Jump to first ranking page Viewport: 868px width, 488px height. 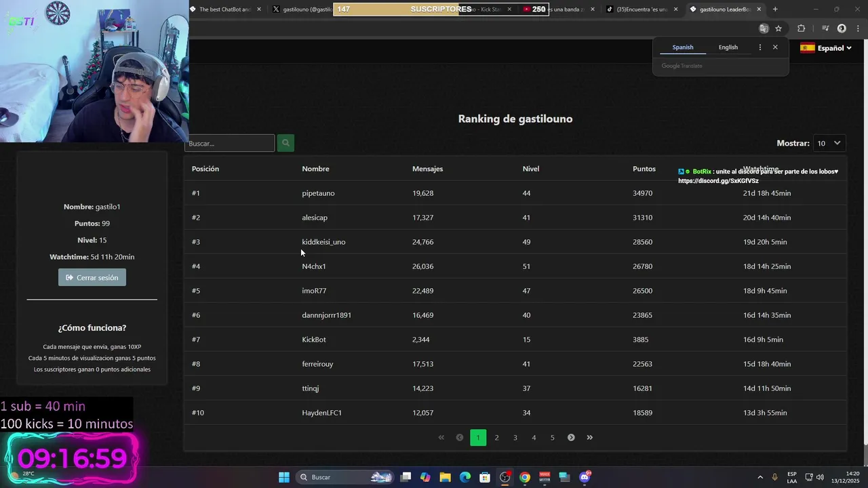(441, 437)
